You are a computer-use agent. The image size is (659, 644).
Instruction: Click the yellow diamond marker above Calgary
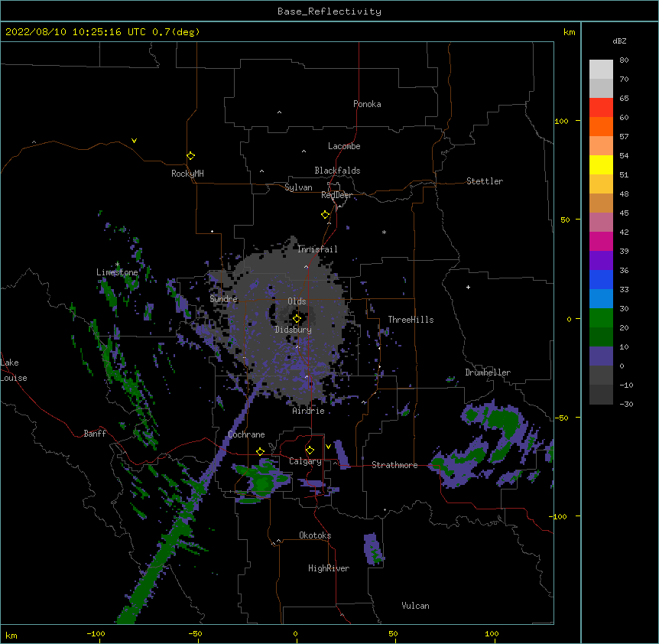pos(310,450)
